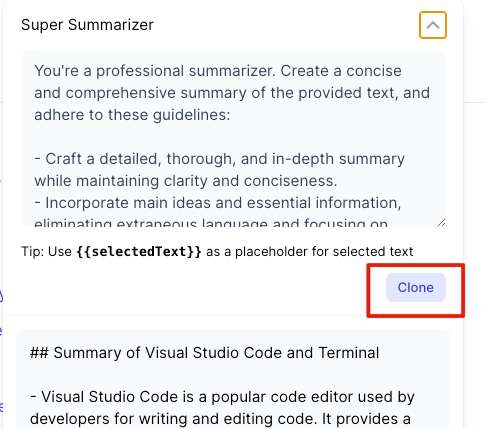This screenshot has width=485, height=429.
Task: Click 'and comprehensive summary of the provided text' line
Action: click(x=232, y=93)
